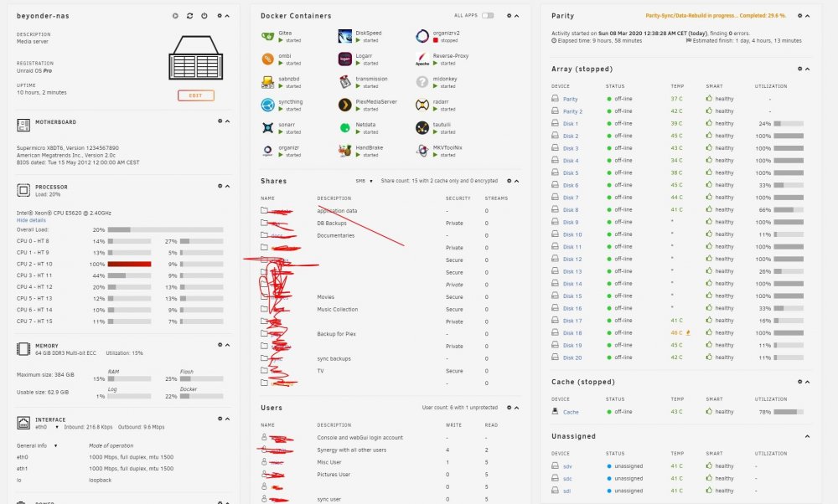This screenshot has width=838, height=504.
Task: Open settings gear of Users panel
Action: 509,408
